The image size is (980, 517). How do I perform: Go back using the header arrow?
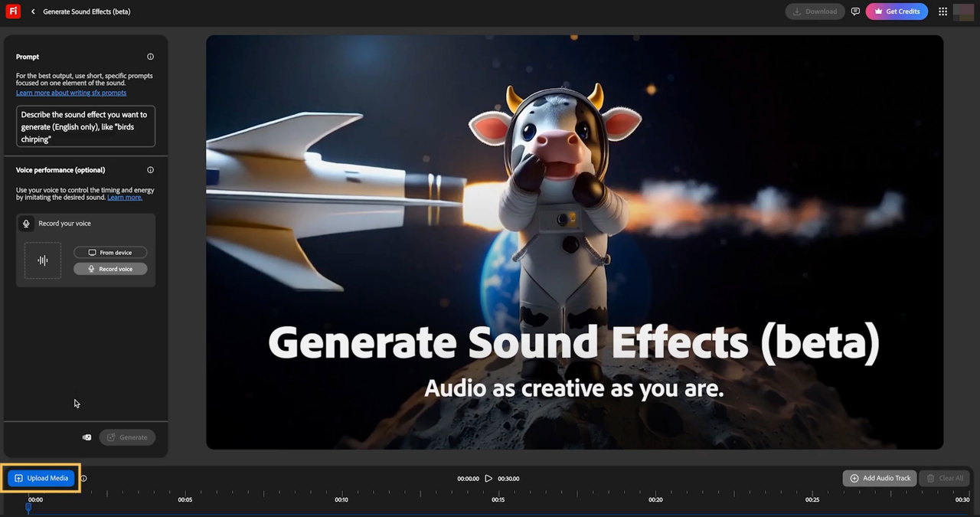tap(33, 11)
